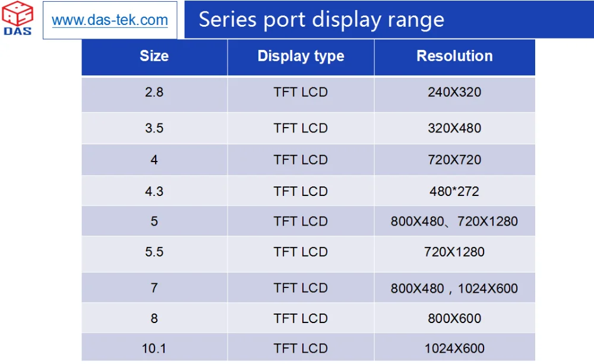Image resolution: width=594 pixels, height=364 pixels.
Task: Click the Series port display range title
Action: [x=321, y=20]
